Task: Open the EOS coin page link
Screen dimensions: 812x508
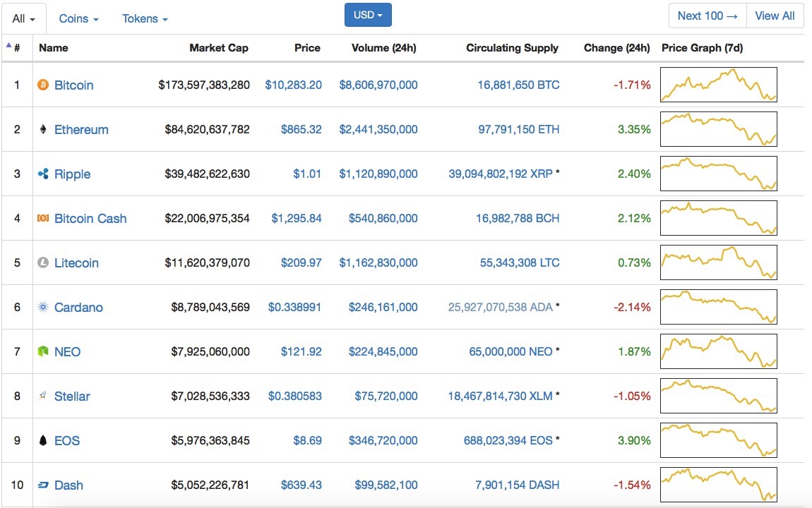Action: (x=67, y=441)
